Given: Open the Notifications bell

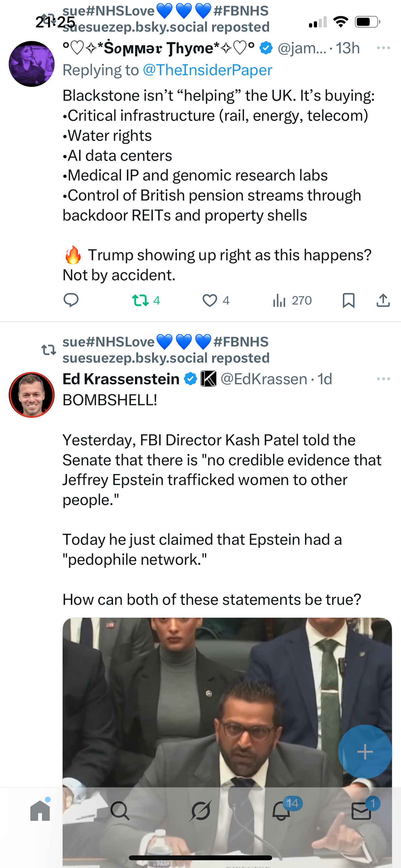Looking at the screenshot, I should 281,811.
